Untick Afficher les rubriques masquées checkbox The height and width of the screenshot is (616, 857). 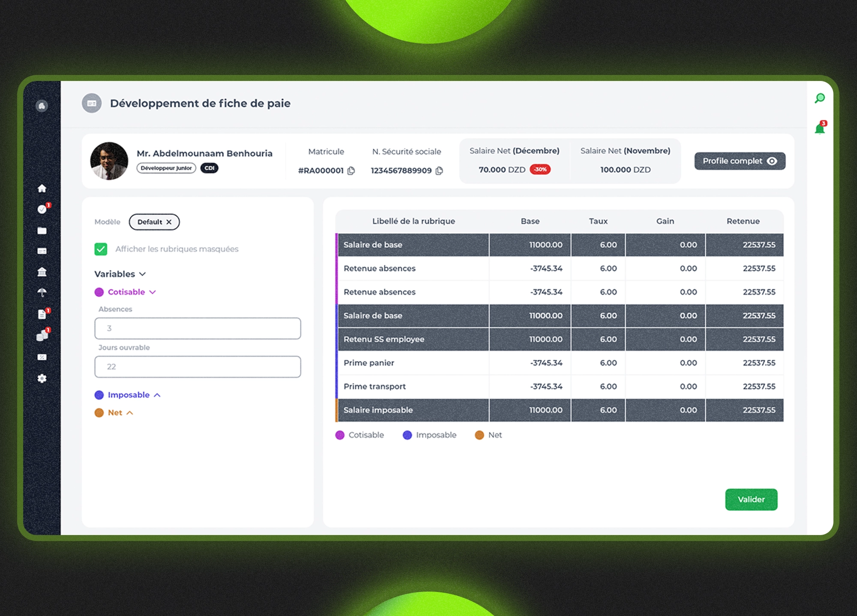[x=101, y=249]
